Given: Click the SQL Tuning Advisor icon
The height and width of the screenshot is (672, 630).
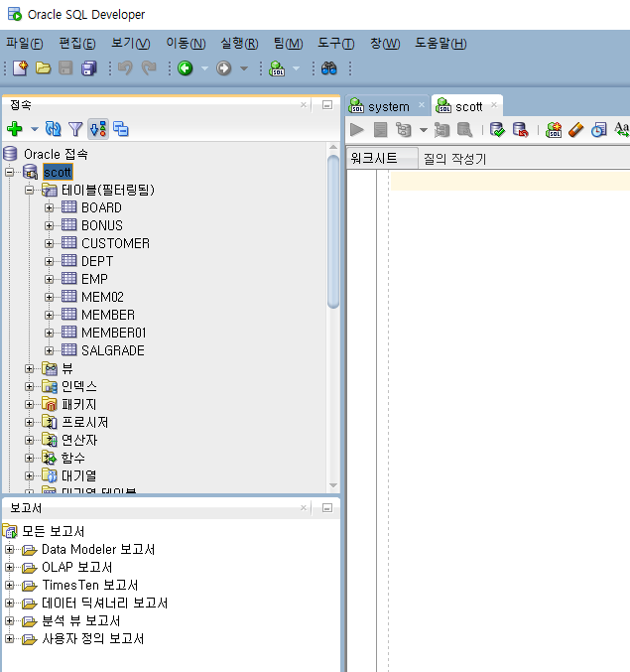Looking at the screenshot, I should point(464,129).
